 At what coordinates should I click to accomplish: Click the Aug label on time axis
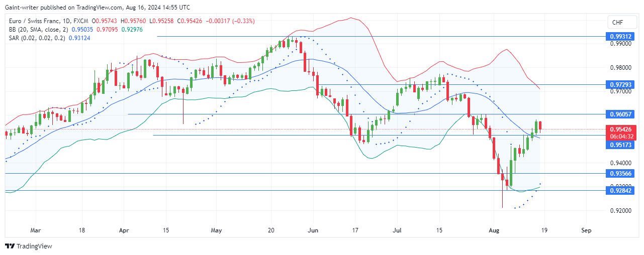click(495, 230)
